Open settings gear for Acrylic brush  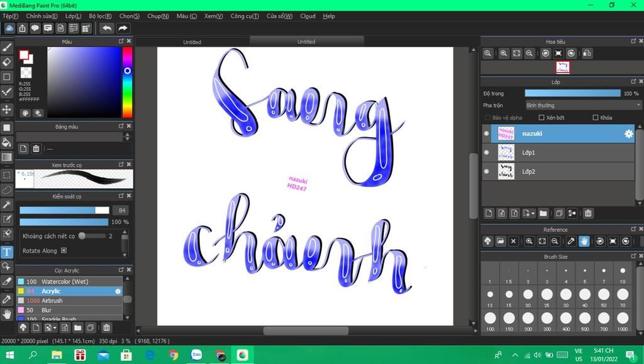pyautogui.click(x=118, y=291)
